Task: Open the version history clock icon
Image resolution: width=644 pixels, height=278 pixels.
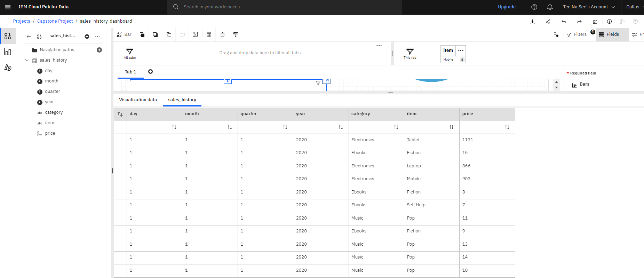Action: pyautogui.click(x=635, y=22)
